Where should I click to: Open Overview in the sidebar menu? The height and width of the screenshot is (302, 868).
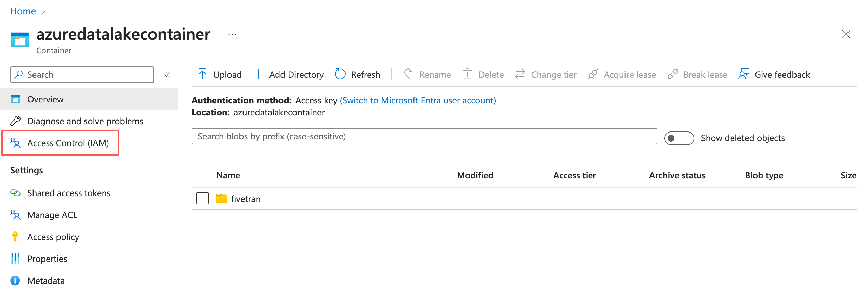click(x=89, y=99)
